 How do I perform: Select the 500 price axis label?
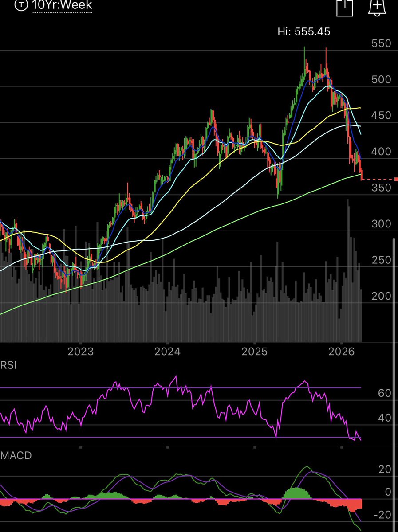(382, 79)
